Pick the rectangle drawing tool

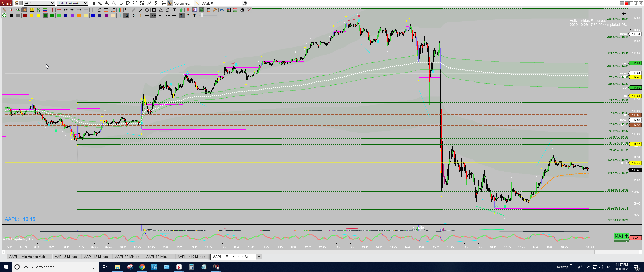point(154,10)
